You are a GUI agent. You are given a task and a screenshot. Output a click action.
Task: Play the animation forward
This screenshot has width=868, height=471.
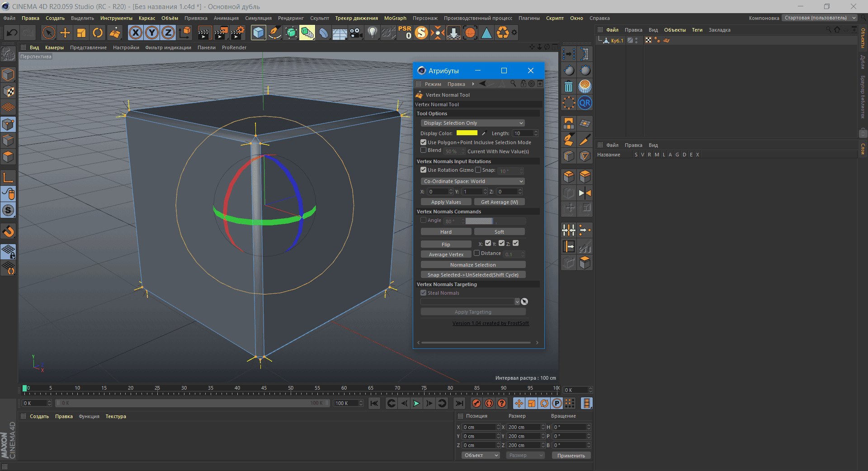tap(416, 403)
